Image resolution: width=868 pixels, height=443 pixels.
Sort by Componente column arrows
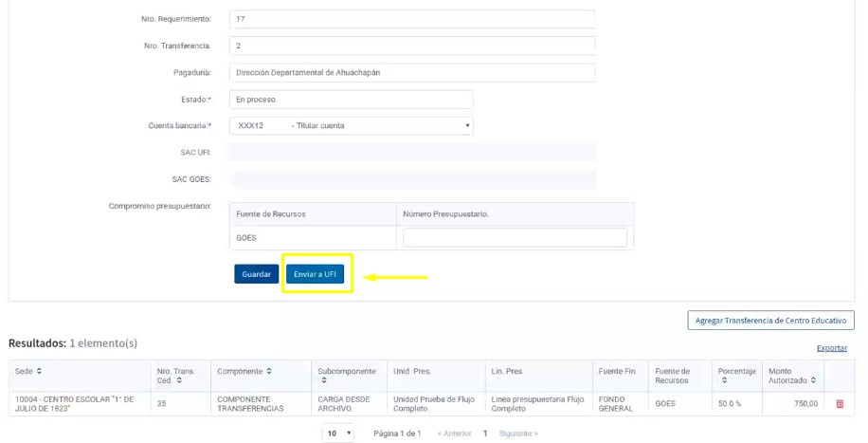269,371
